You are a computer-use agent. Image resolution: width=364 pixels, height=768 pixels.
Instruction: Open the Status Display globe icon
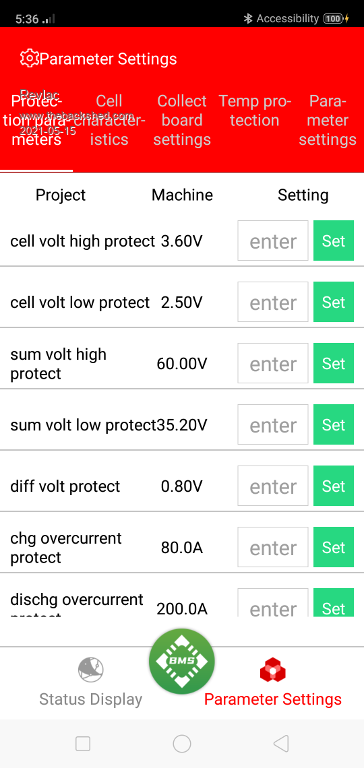[x=91, y=670]
